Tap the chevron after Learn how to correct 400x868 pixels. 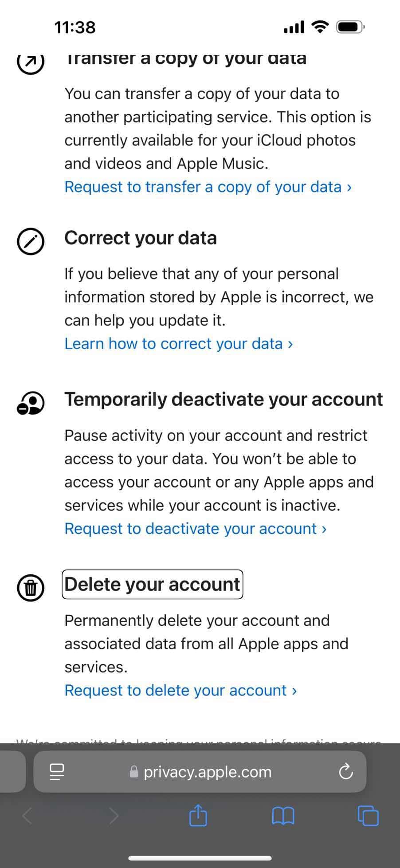point(290,344)
